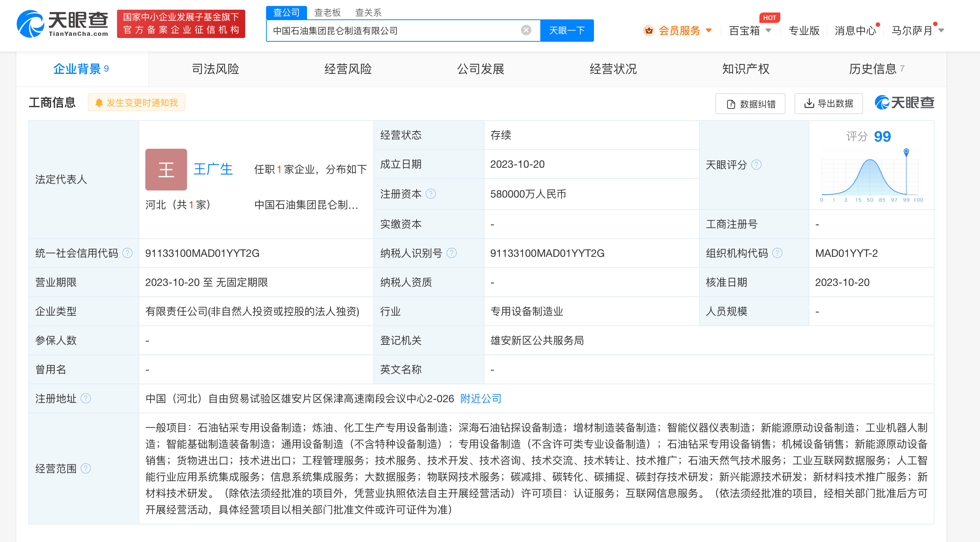Enable 发生变更时通知我 change notification
Screen dimensions: 980x542
(136, 103)
